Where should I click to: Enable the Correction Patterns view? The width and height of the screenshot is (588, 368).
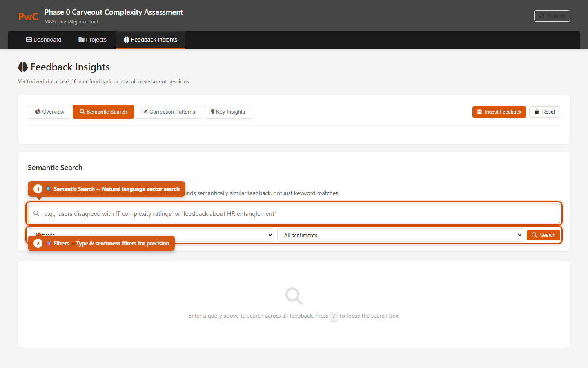pyautogui.click(x=168, y=112)
